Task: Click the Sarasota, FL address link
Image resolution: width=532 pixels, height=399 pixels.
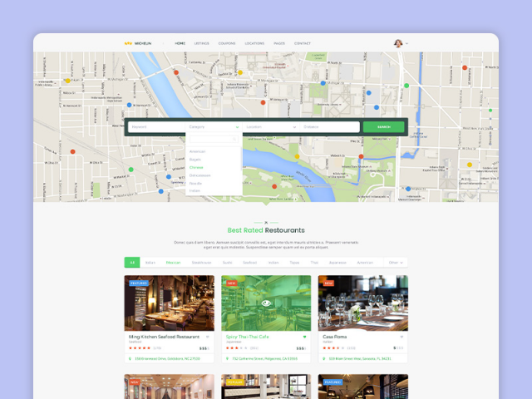Action: coord(360,358)
